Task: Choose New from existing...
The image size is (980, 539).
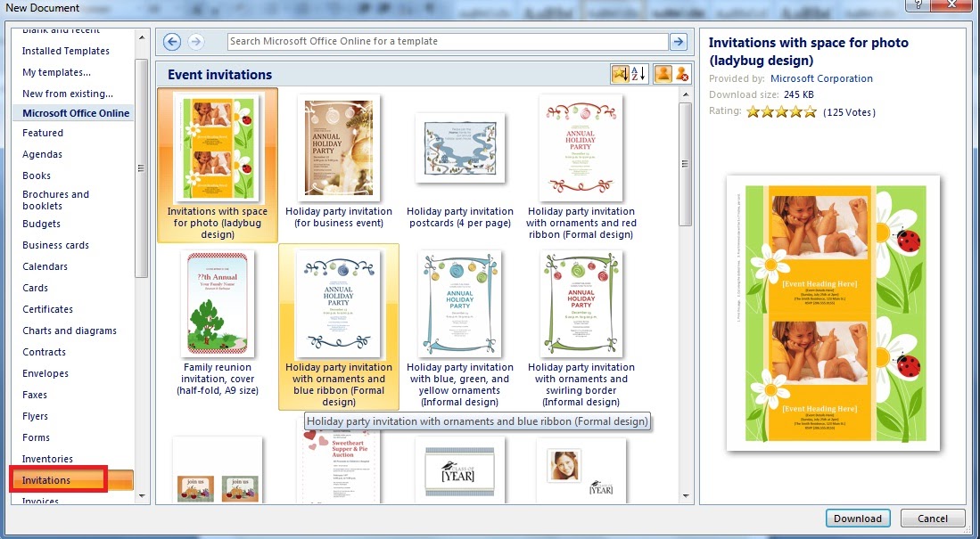Action: tap(68, 94)
